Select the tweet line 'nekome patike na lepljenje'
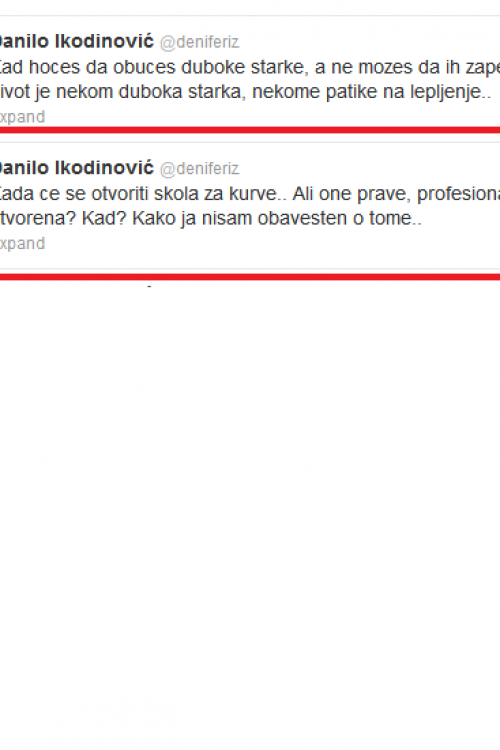The height and width of the screenshot is (750, 500). tap(371, 91)
